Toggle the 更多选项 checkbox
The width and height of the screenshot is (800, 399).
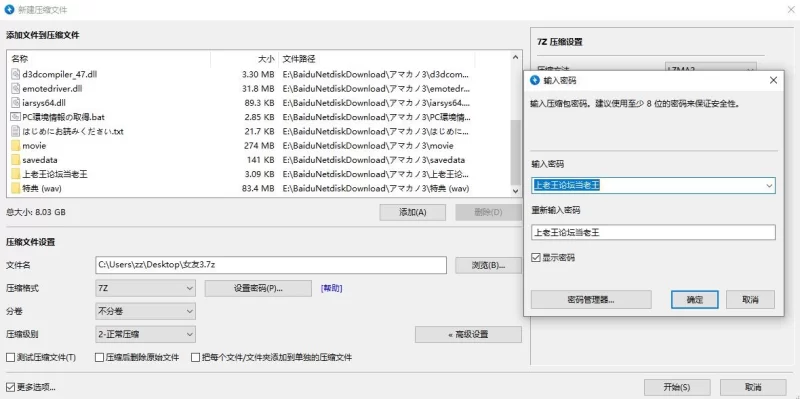[10, 387]
